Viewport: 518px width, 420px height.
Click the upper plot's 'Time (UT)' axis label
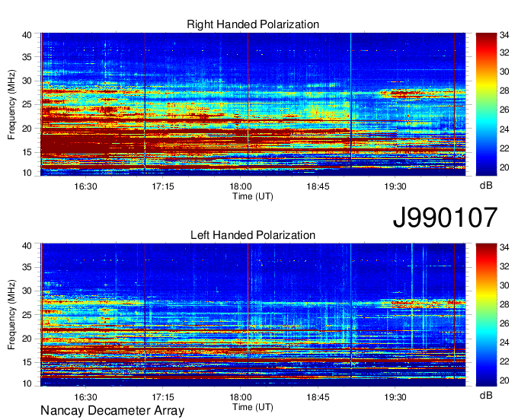point(253,196)
